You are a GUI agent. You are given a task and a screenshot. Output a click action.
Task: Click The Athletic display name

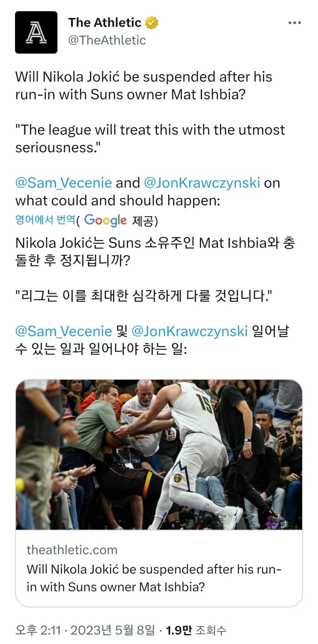105,23
